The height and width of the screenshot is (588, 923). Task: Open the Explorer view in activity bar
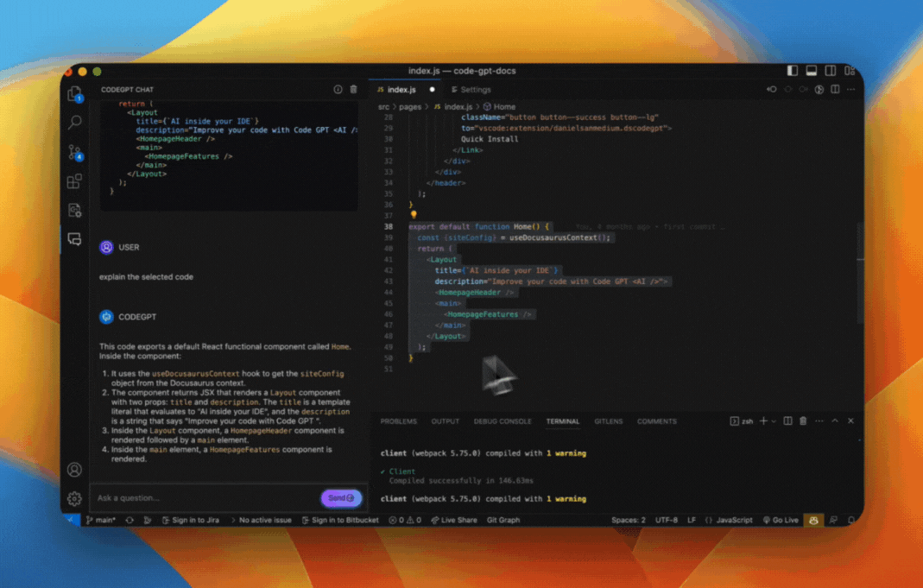[x=75, y=94]
